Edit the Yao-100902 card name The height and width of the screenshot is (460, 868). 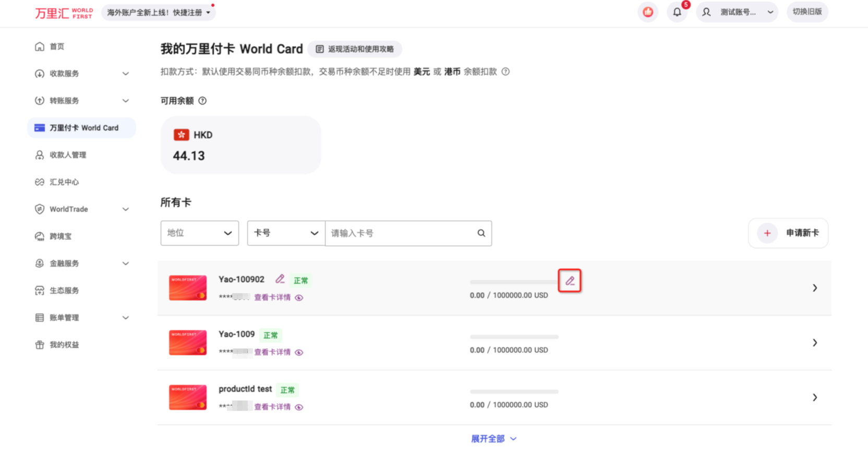point(280,279)
